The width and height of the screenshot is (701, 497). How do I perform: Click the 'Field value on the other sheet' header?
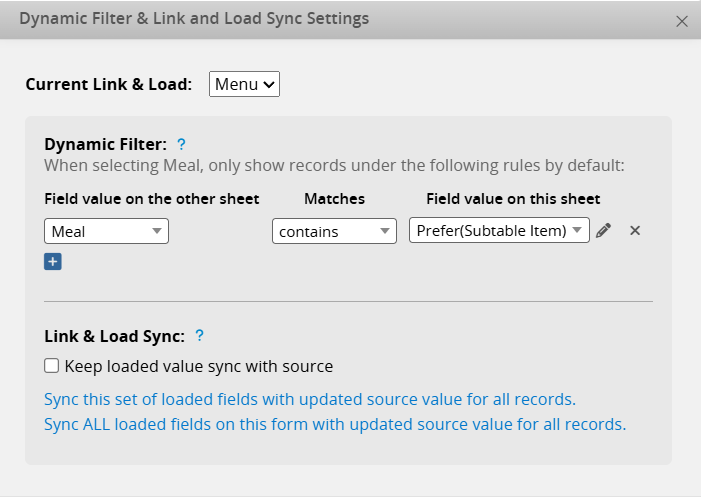coord(152,199)
